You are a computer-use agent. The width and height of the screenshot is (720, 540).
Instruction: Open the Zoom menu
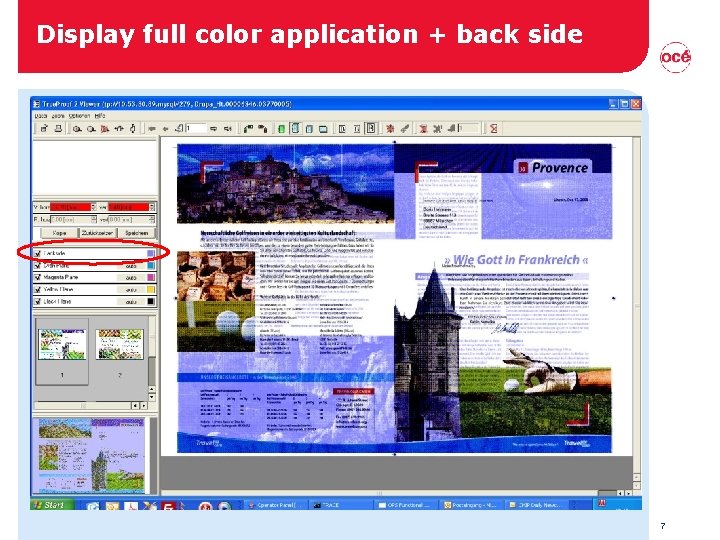click(x=58, y=116)
